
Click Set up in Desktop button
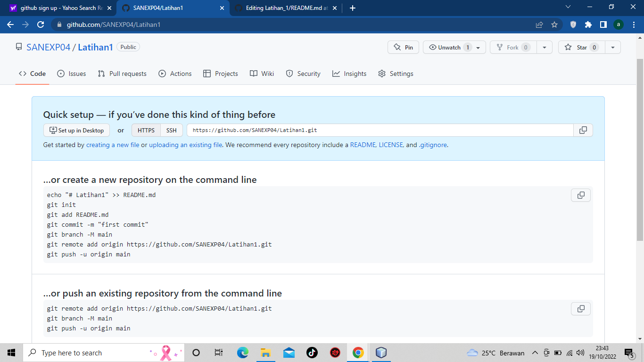(x=76, y=130)
